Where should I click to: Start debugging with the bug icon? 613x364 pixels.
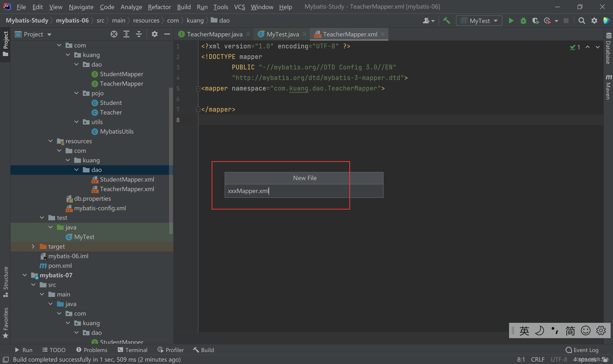coord(523,21)
